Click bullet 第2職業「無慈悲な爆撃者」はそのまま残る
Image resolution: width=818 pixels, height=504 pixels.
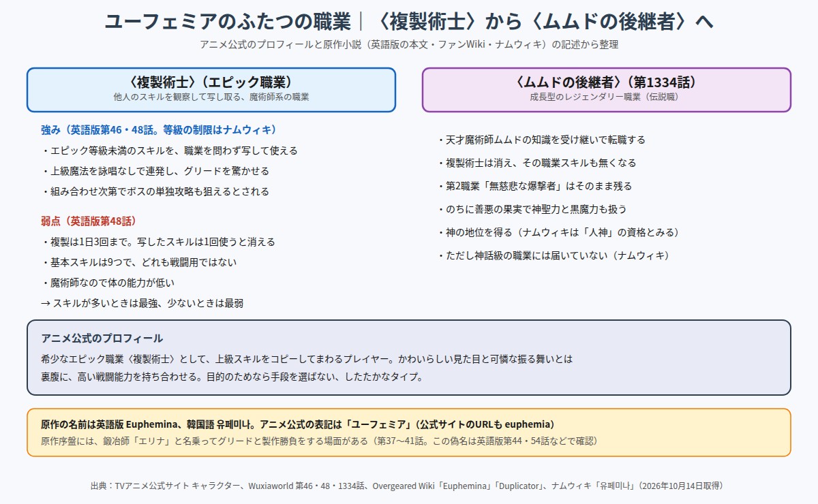pos(534,186)
